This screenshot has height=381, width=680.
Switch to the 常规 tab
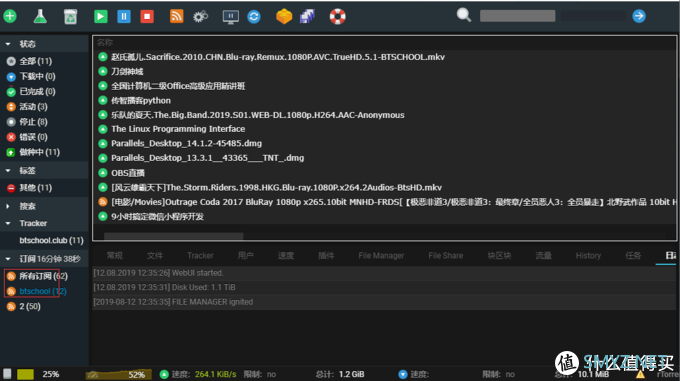[114, 255]
